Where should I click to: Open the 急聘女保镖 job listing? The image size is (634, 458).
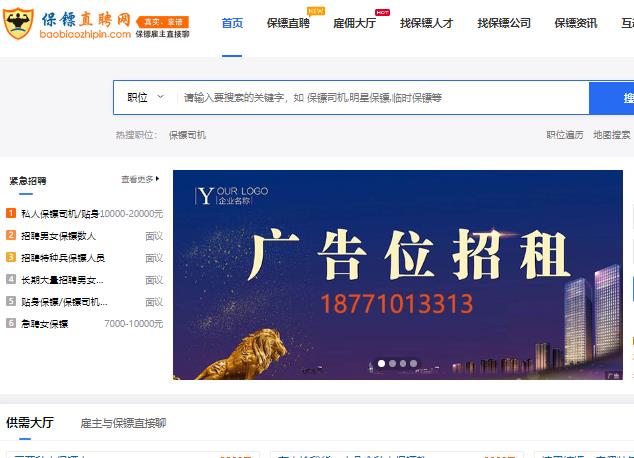click(x=45, y=324)
